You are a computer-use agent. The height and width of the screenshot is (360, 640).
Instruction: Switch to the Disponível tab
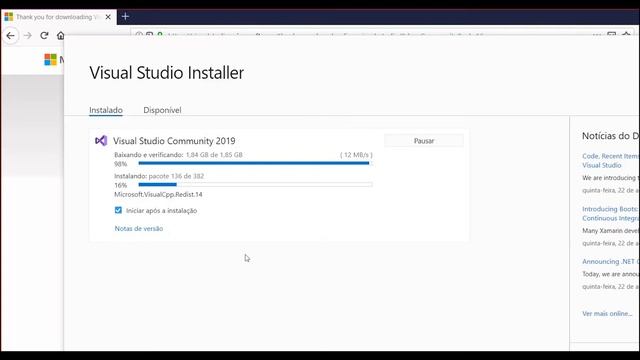click(162, 110)
